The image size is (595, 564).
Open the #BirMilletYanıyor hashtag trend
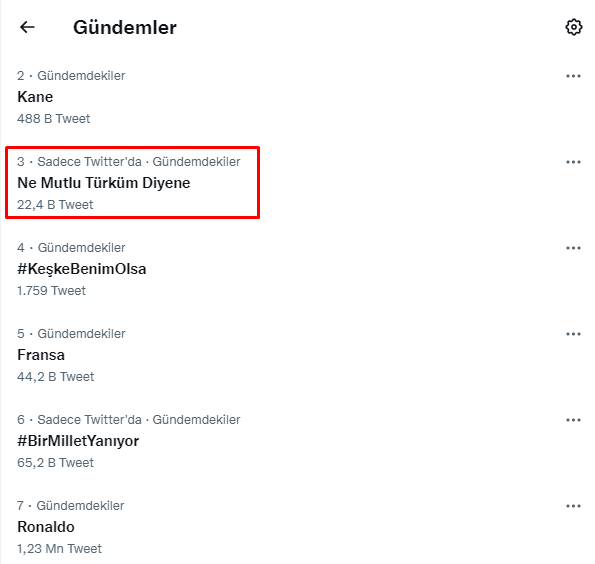[78, 441]
